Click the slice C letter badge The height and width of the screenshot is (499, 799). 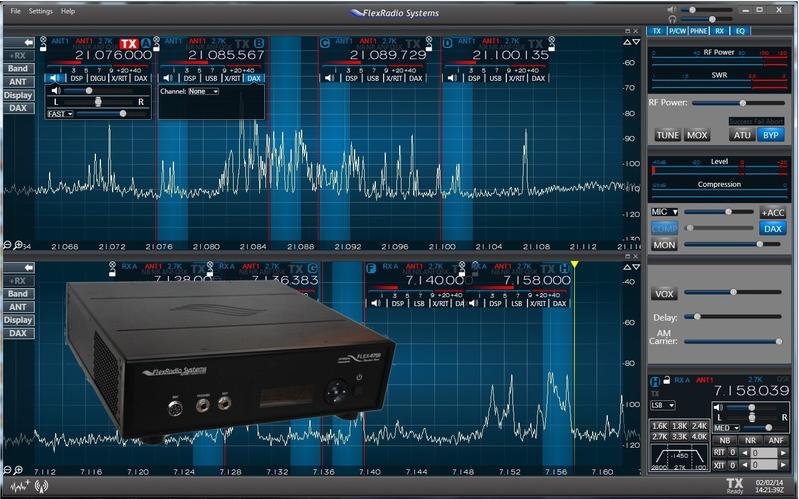pos(325,43)
